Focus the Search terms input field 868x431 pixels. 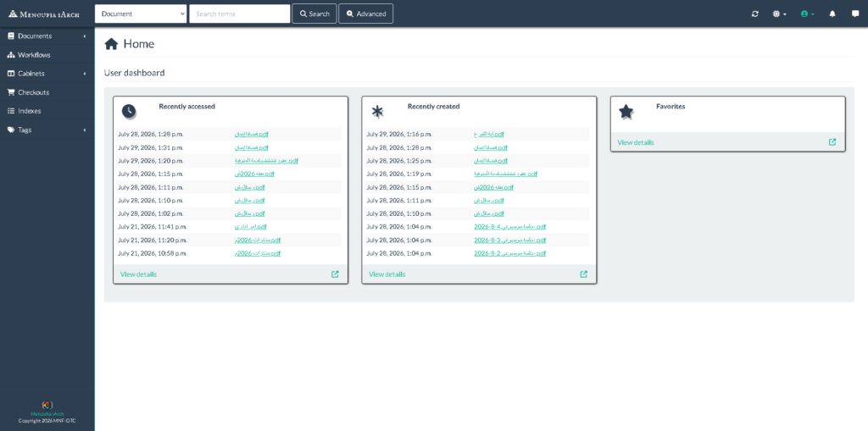click(x=240, y=14)
